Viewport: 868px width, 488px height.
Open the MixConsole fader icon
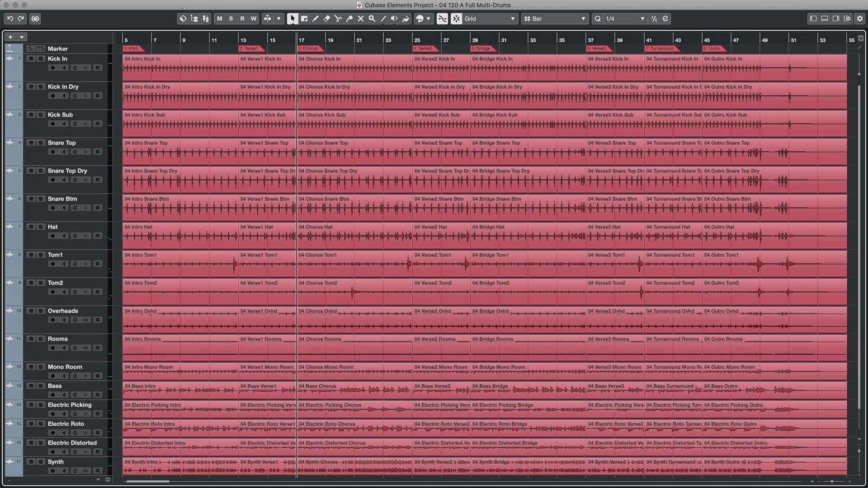206,19
